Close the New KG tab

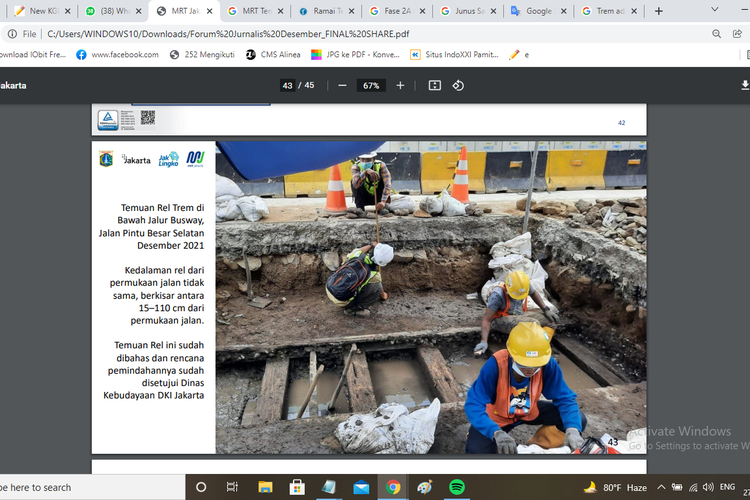67,11
